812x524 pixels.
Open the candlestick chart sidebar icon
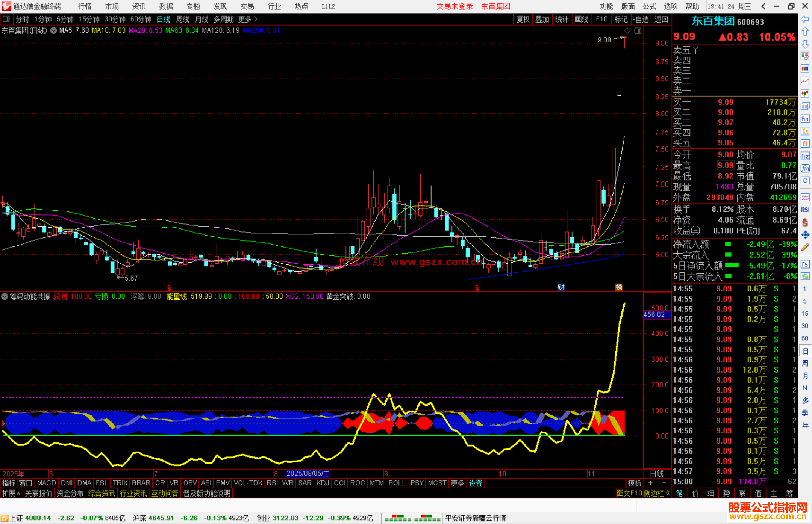tap(805, 93)
